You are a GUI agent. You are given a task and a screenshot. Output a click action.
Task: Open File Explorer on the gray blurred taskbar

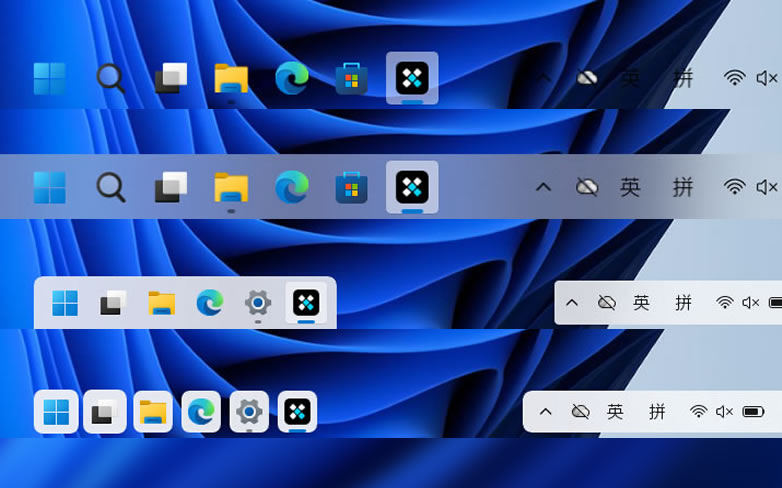point(231,187)
